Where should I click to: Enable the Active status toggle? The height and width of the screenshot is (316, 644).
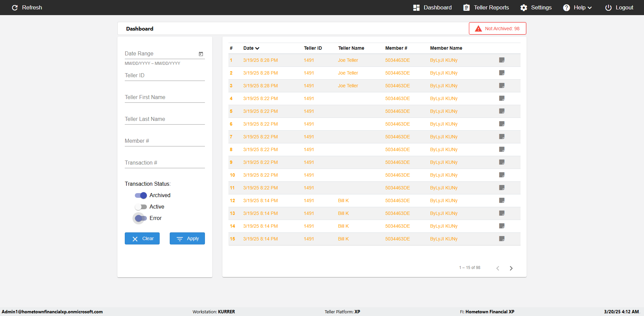(x=141, y=207)
